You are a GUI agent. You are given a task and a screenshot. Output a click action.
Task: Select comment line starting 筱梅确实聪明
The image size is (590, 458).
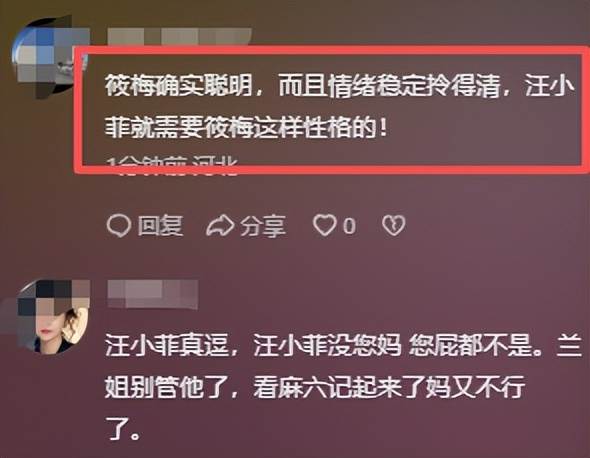340,86
